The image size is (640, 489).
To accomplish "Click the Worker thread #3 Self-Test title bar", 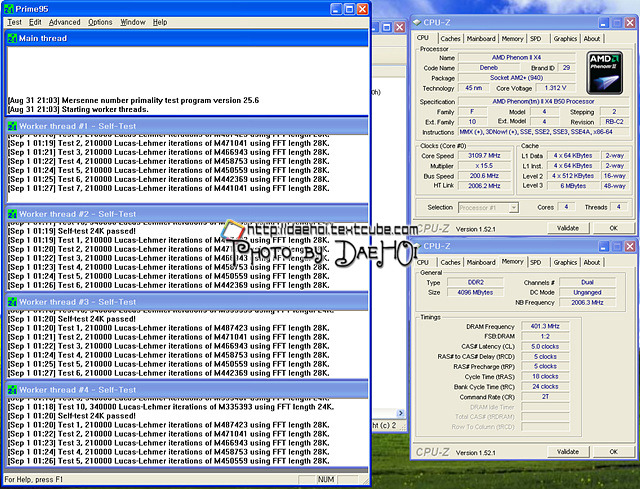I will coord(187,302).
